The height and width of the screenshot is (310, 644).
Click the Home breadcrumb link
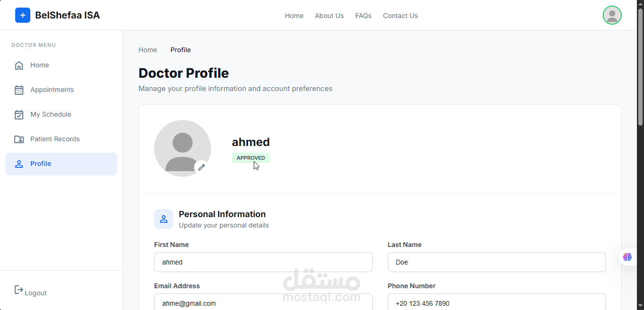click(x=147, y=50)
